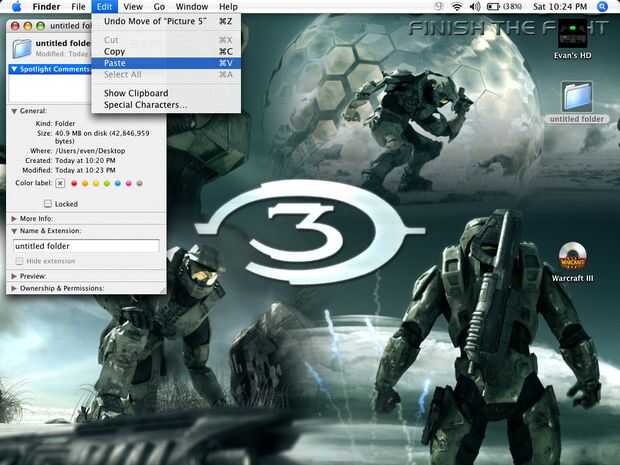Minimize the untitled folder Info window

(28, 26)
